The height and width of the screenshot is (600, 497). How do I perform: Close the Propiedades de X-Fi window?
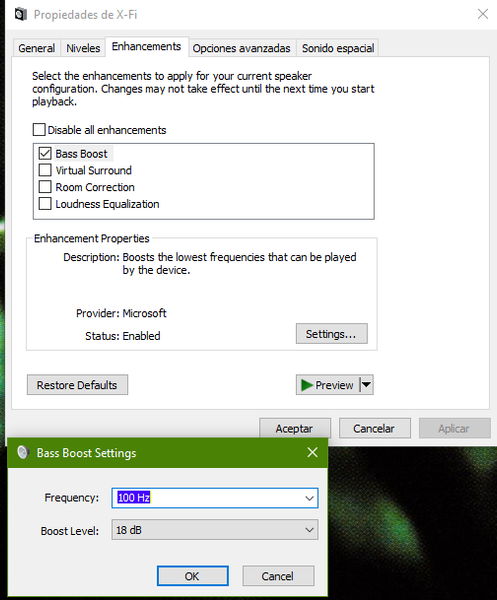click(x=483, y=14)
